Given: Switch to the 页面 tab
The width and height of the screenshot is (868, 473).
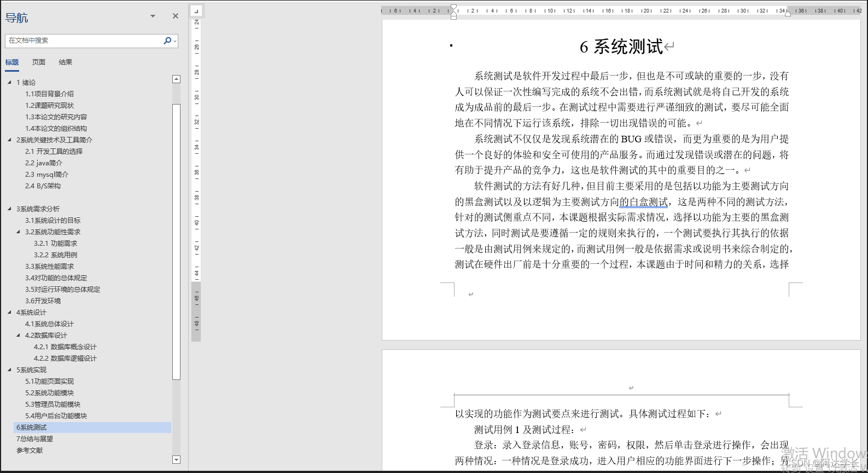Looking at the screenshot, I should pos(39,62).
